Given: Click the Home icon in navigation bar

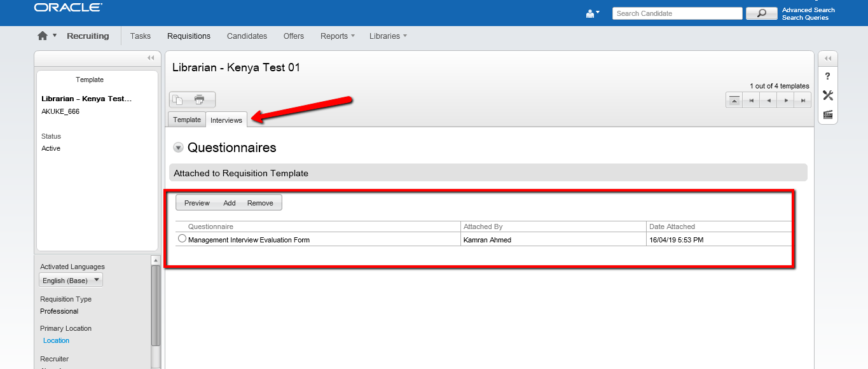Looking at the screenshot, I should tap(43, 36).
